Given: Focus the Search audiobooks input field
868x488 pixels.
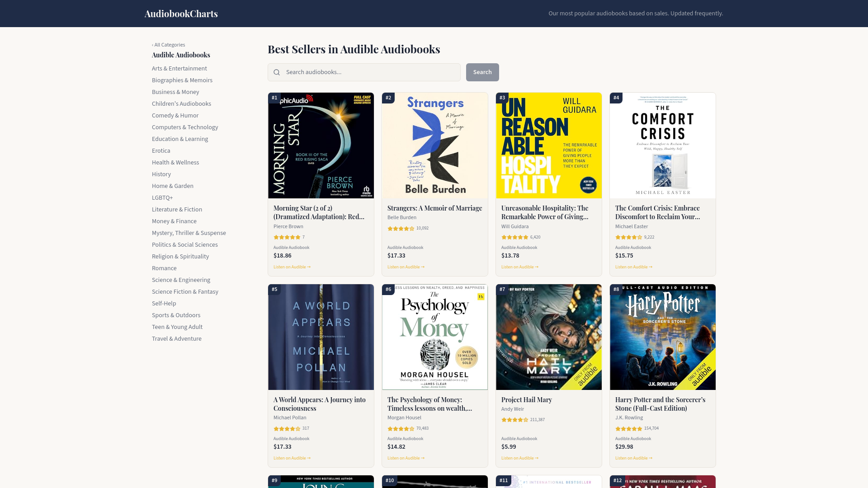Looking at the screenshot, I should coord(364,72).
